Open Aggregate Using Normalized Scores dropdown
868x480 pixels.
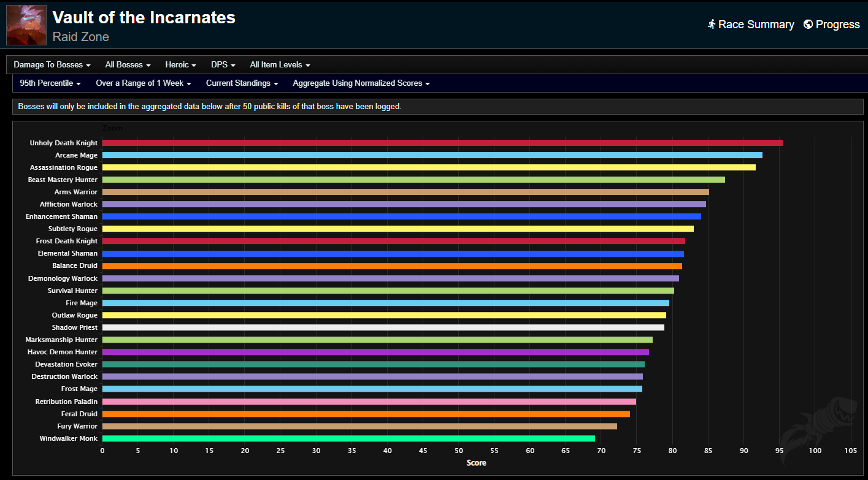[x=361, y=83]
